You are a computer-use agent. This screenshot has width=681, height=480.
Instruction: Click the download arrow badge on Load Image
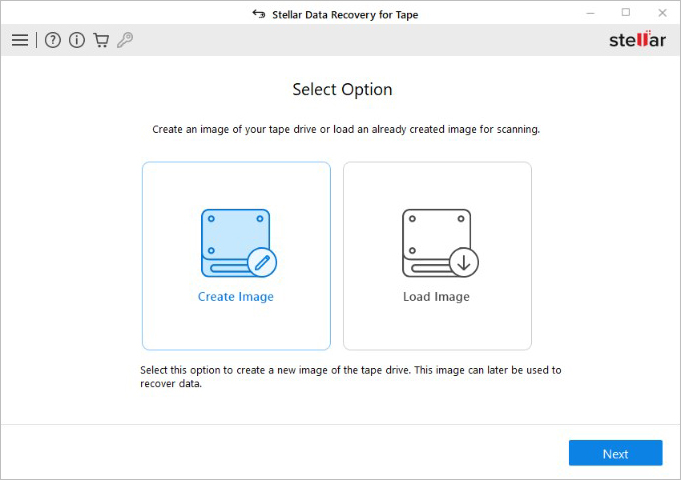click(x=464, y=263)
